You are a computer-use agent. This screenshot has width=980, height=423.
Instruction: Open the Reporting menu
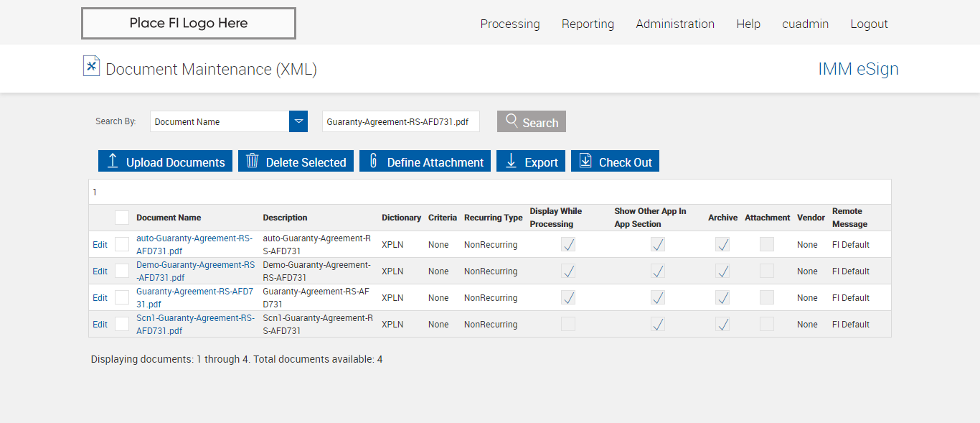click(588, 24)
